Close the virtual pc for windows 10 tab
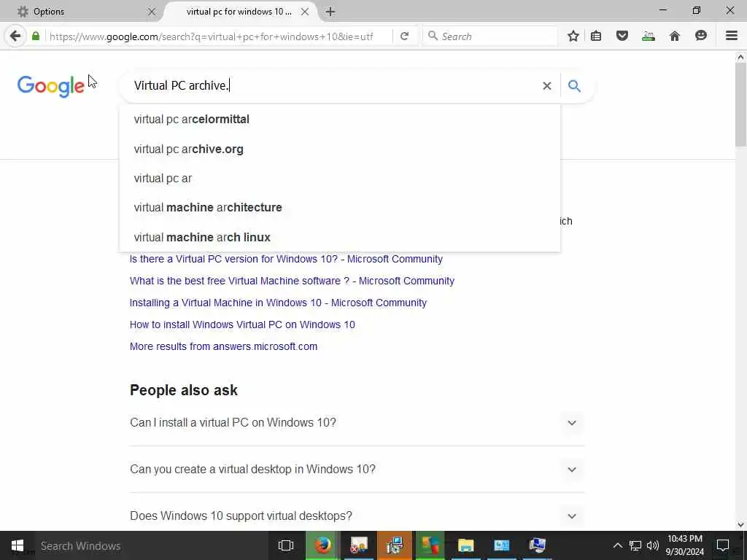Viewport: 747px width, 560px height. pyautogui.click(x=305, y=12)
